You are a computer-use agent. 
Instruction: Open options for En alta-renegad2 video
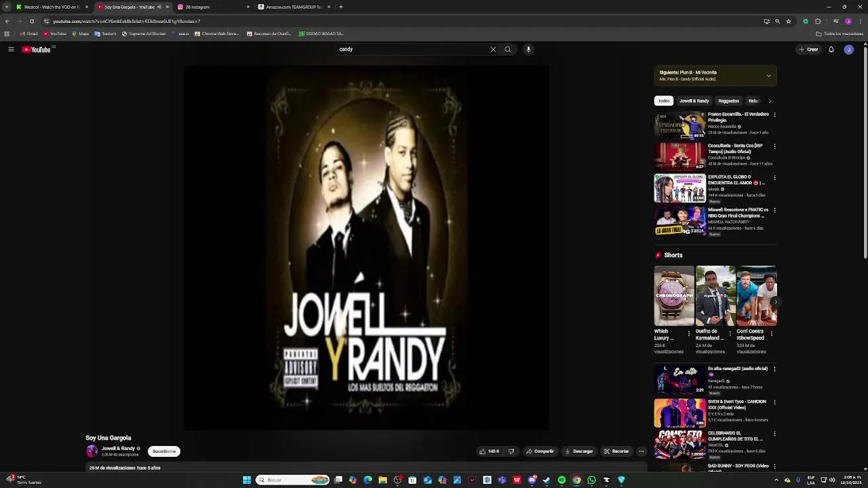click(x=774, y=369)
